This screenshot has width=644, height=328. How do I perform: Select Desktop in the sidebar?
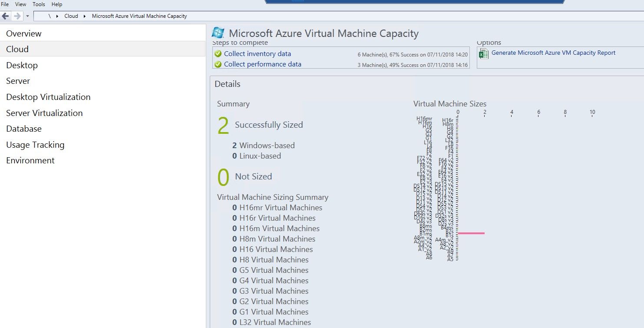102,65
